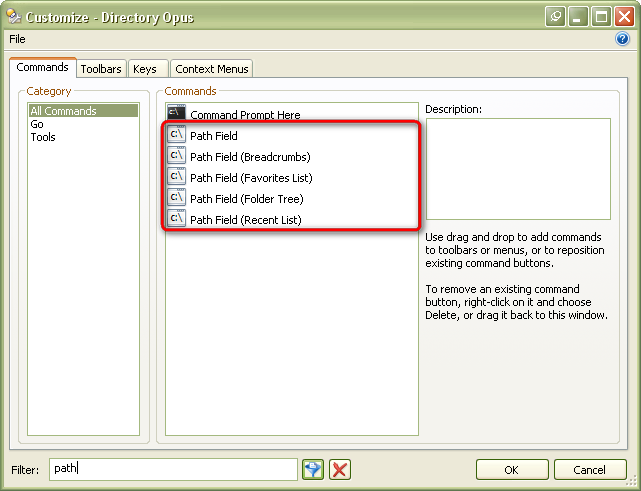The height and width of the screenshot is (491, 641).
Task: Switch to the Context Menus tab
Action: point(212,69)
